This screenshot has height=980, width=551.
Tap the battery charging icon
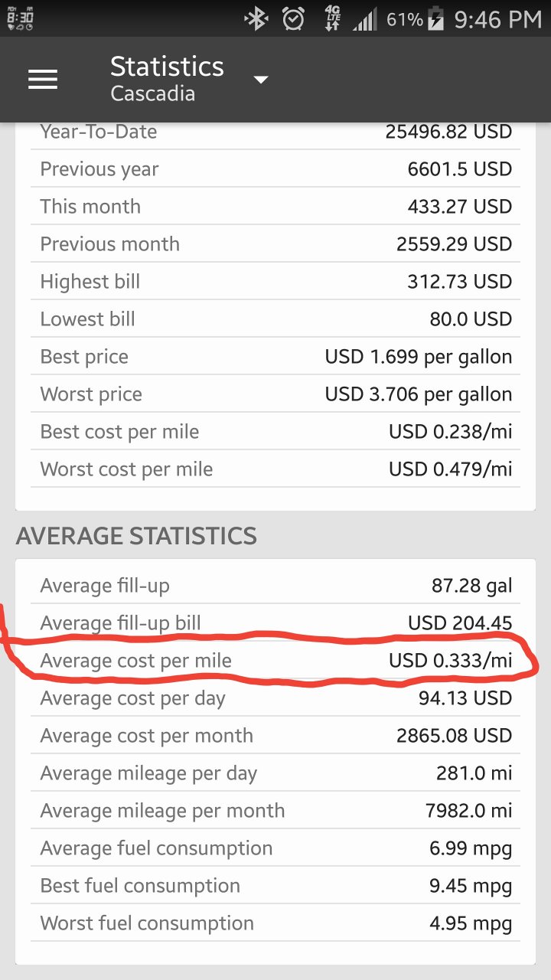435,19
